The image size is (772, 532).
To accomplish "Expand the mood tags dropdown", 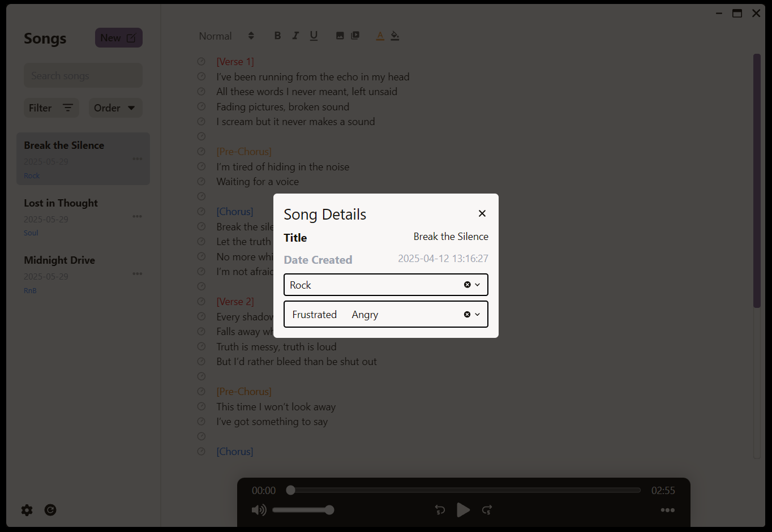I will click(477, 315).
